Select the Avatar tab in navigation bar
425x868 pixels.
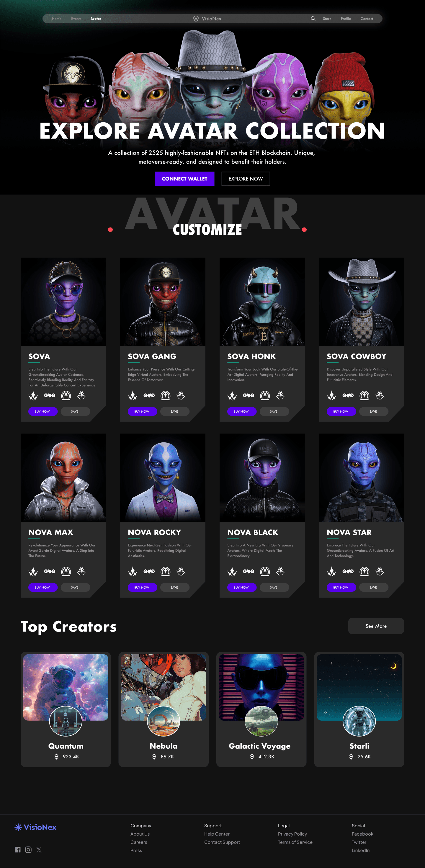tap(96, 19)
